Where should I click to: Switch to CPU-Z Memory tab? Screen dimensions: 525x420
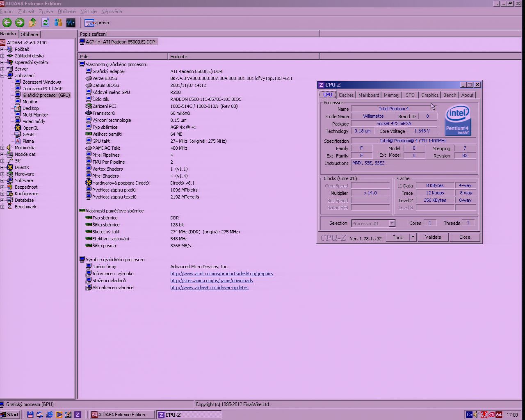(x=391, y=95)
